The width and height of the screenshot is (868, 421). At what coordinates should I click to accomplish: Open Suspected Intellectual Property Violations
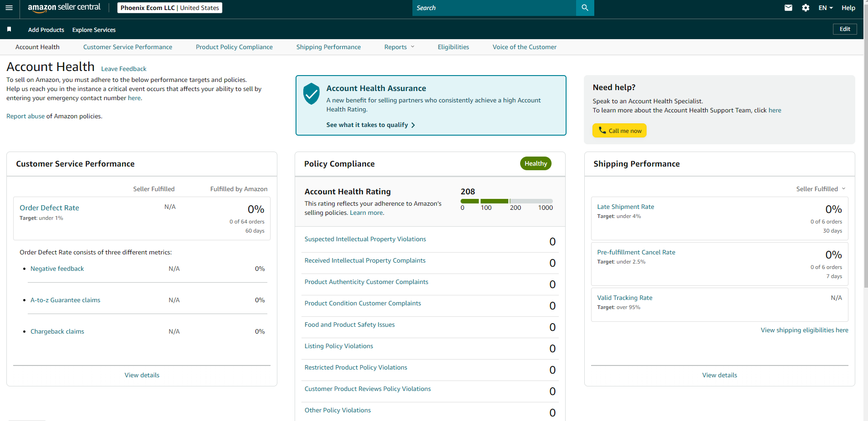pyautogui.click(x=365, y=239)
